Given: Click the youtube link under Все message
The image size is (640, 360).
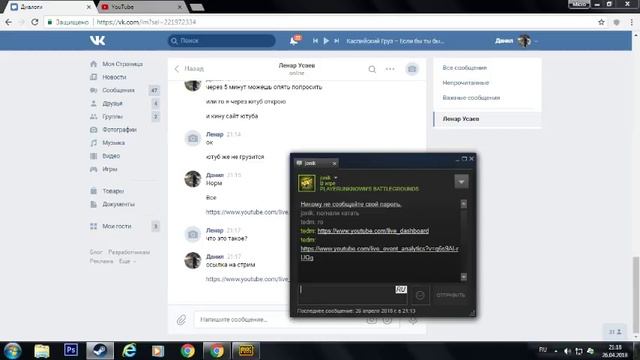Looking at the screenshot, I should (x=247, y=212).
